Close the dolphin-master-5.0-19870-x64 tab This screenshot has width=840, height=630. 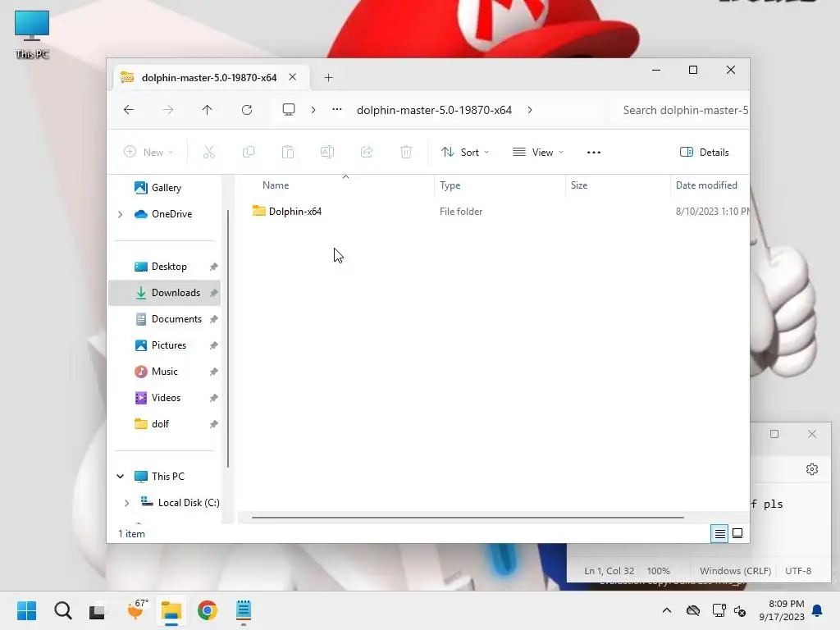point(293,77)
